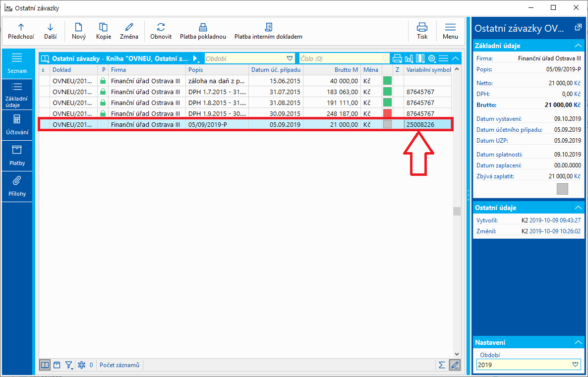
Task: Expand book selection arrow after OVNEU title
Action: 196,59
